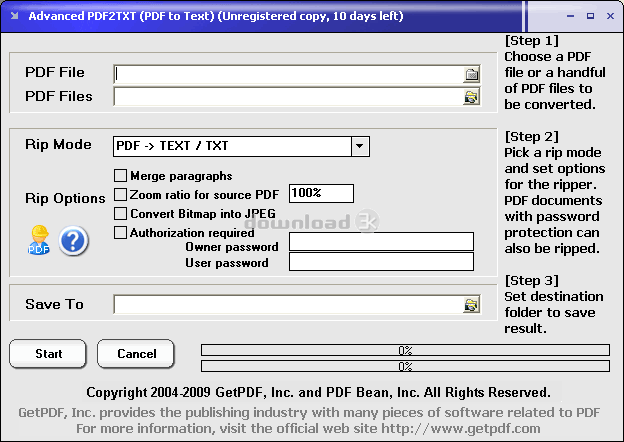Click the lower 0% progress bar
This screenshot has width=624, height=442.
405,366
